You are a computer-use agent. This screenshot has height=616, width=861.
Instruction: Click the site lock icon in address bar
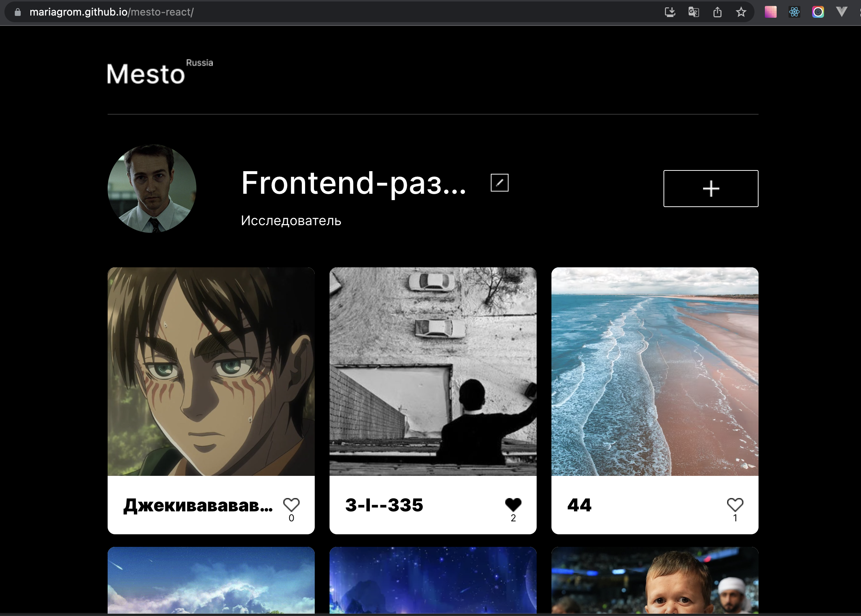17,12
